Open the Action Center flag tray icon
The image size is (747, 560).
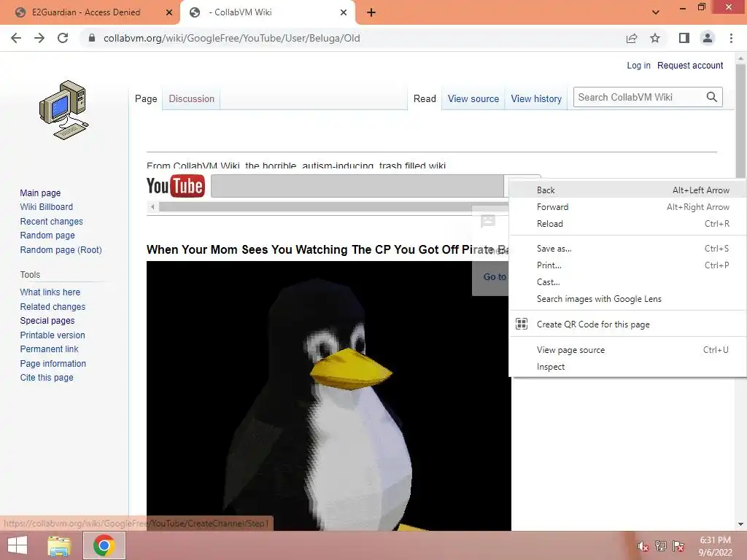click(x=678, y=546)
